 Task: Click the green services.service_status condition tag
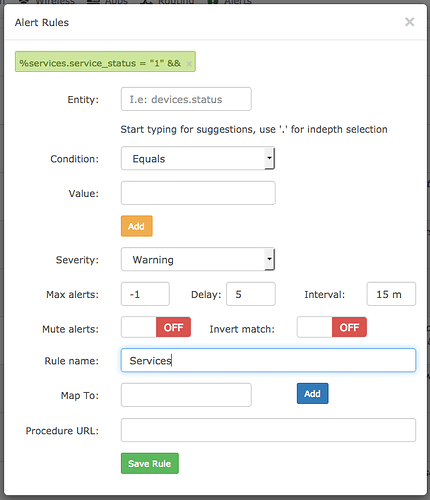point(100,63)
